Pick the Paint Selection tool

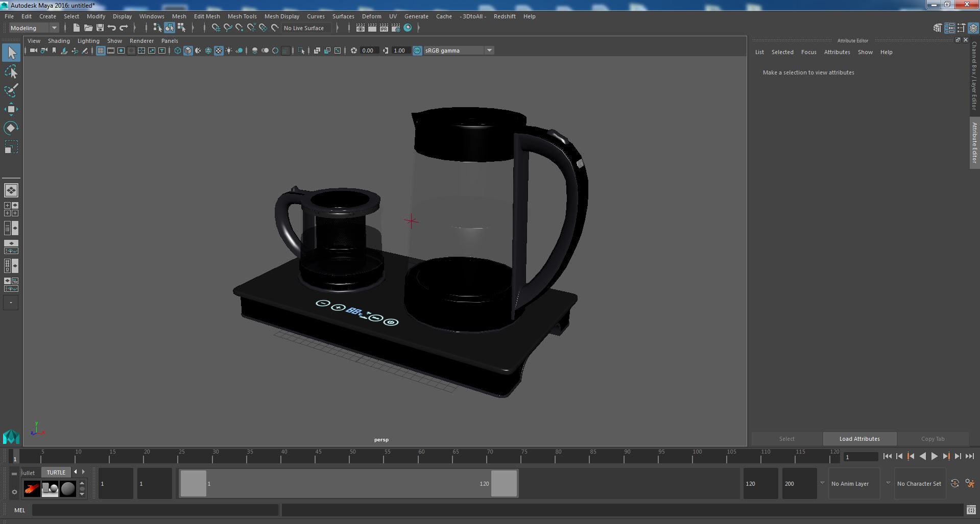[x=11, y=90]
